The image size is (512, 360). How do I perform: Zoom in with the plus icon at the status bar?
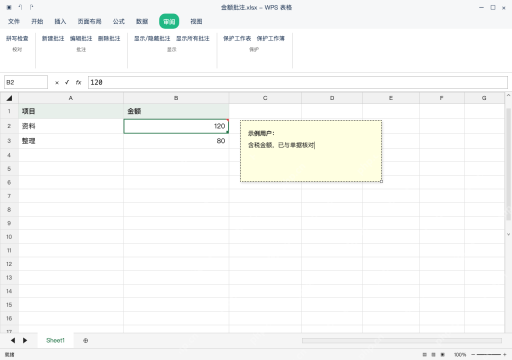[505, 355]
